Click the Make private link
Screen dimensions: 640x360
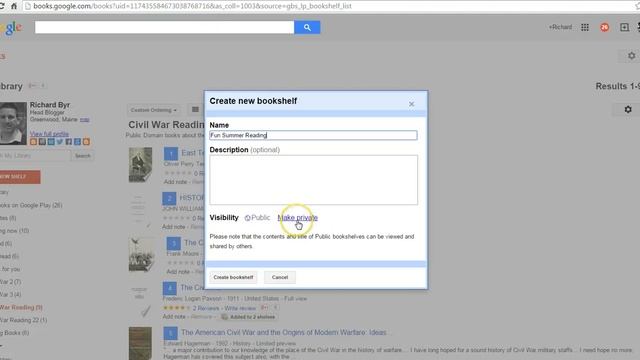pos(298,218)
